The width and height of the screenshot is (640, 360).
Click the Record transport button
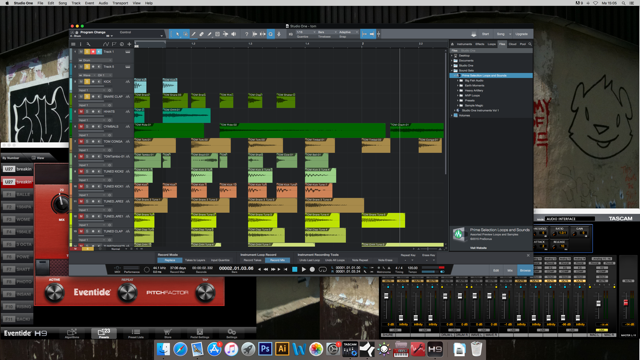coord(312,269)
